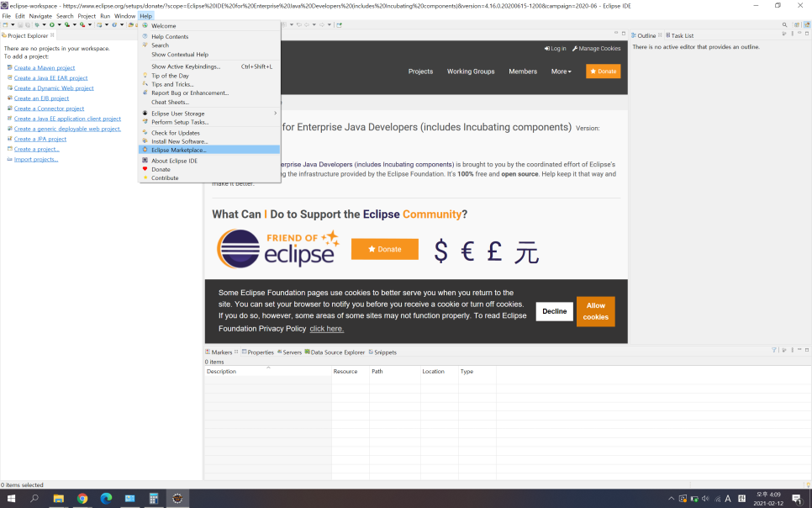Screen dimensions: 812x508
Task: Click Create an EJB project link
Action: pos(41,98)
